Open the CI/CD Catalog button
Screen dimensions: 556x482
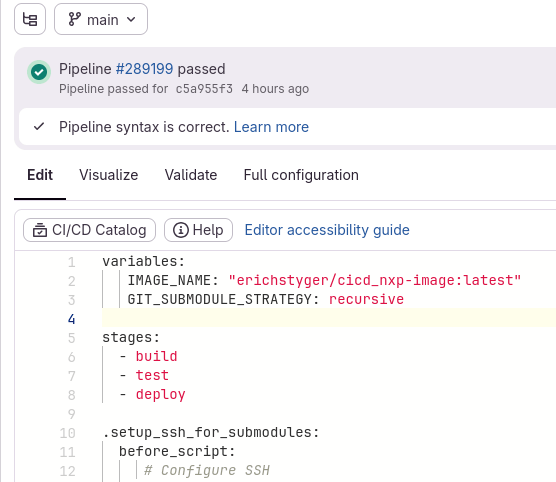tap(89, 230)
